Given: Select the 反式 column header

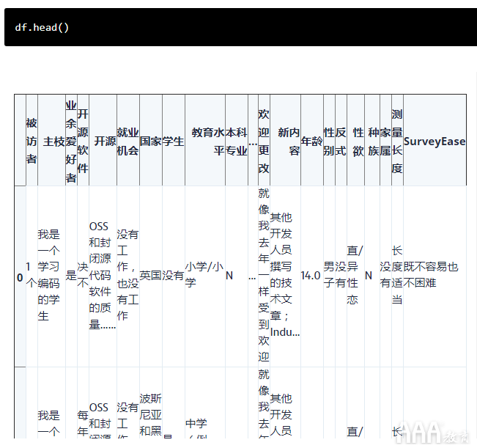Looking at the screenshot, I should pos(341,141).
